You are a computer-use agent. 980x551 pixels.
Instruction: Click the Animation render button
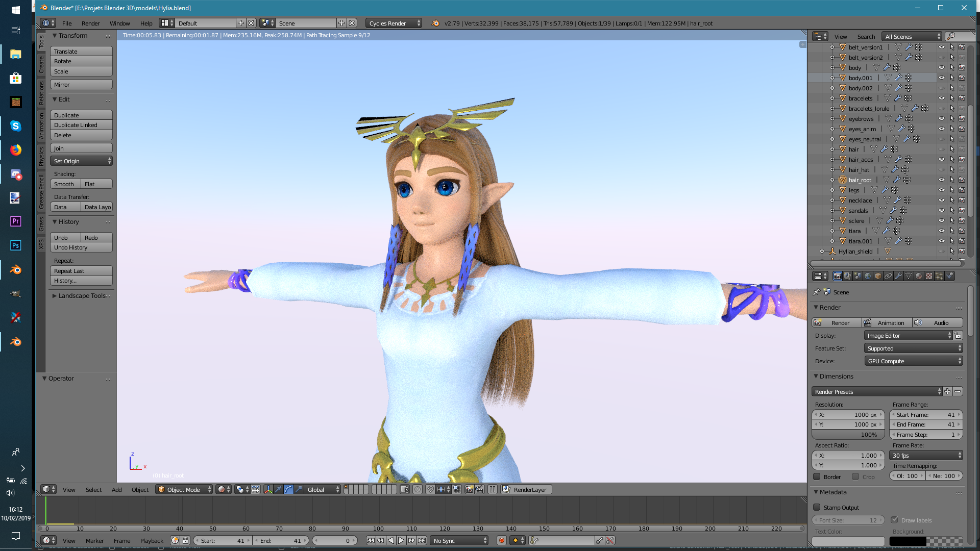tap(887, 322)
